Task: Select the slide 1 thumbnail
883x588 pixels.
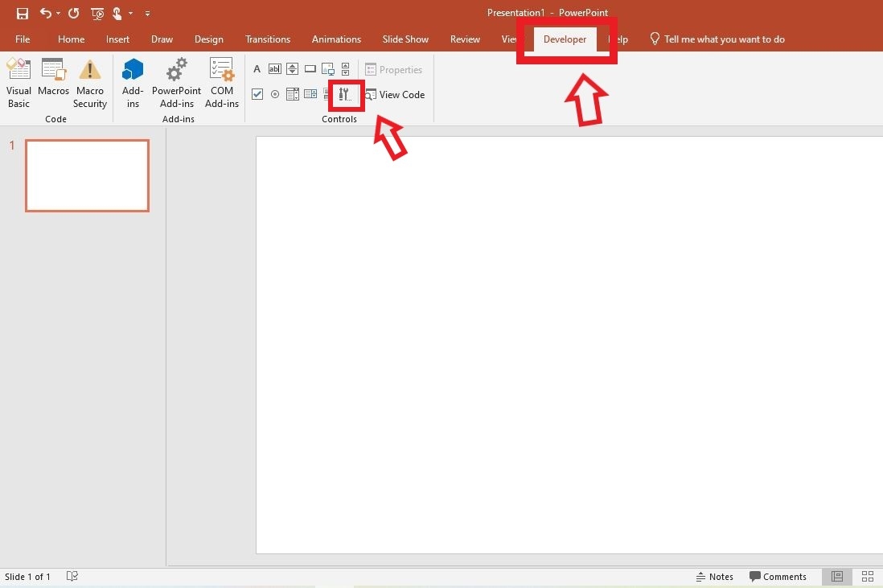Action: point(87,175)
